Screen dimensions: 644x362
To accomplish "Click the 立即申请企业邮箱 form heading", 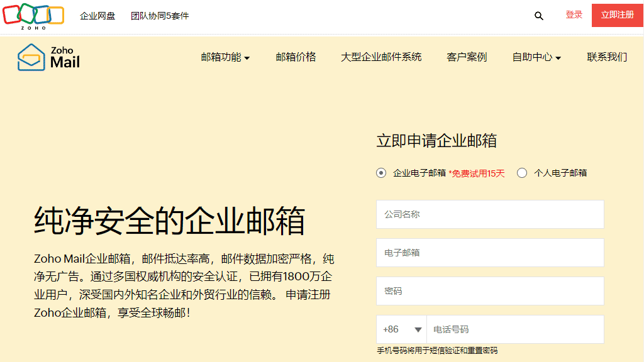I will pyautogui.click(x=436, y=141).
